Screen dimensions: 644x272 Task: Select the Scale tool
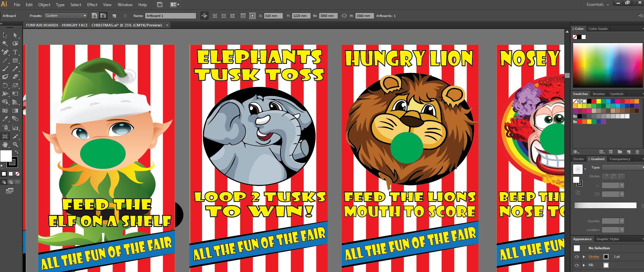[15, 85]
